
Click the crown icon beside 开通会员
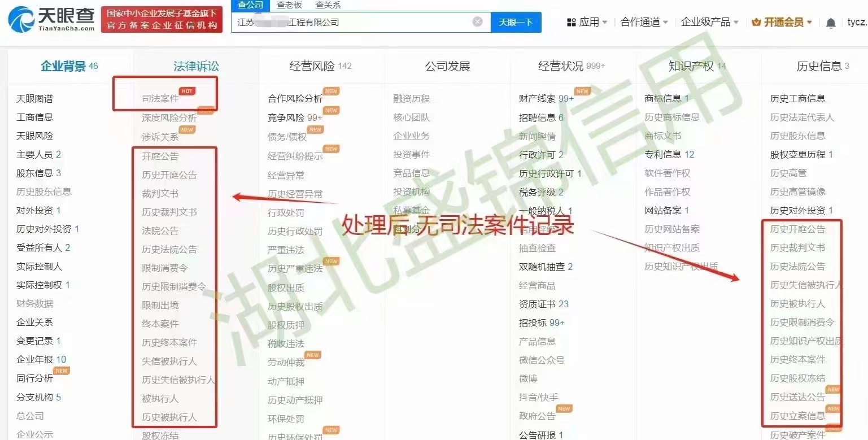pyautogui.click(x=756, y=23)
